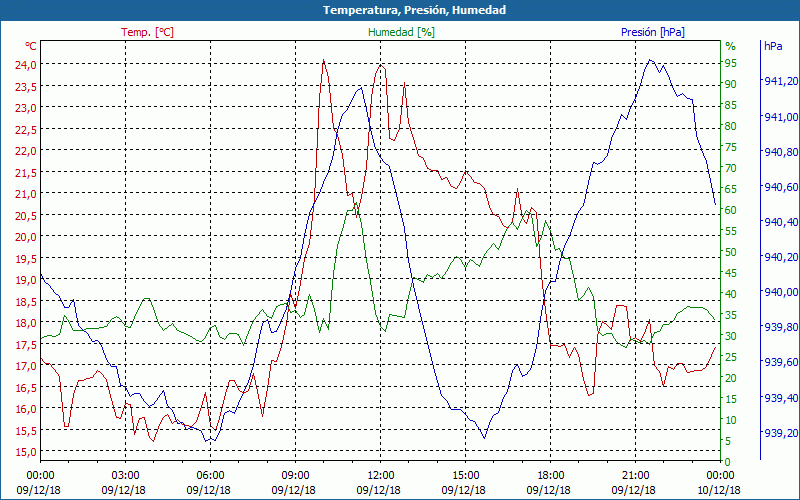Click the green humidity peak near 11:00
Image resolution: width=800 pixels, height=500 pixels.
(355, 204)
